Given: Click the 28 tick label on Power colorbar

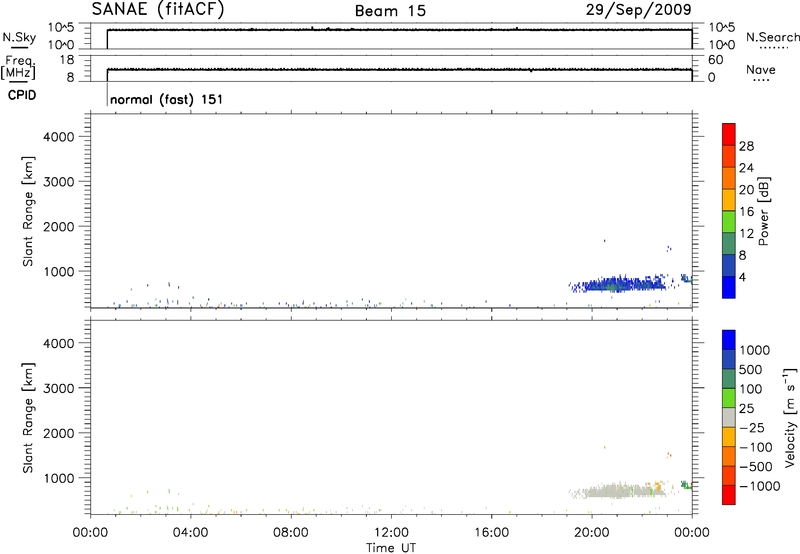Looking at the screenshot, I should pos(746,146).
